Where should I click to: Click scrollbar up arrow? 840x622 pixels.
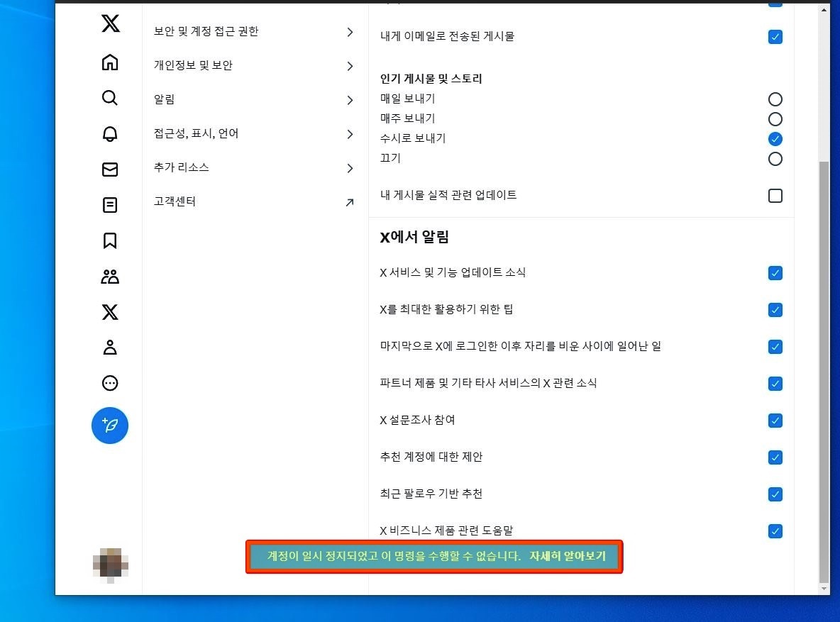click(x=824, y=9)
